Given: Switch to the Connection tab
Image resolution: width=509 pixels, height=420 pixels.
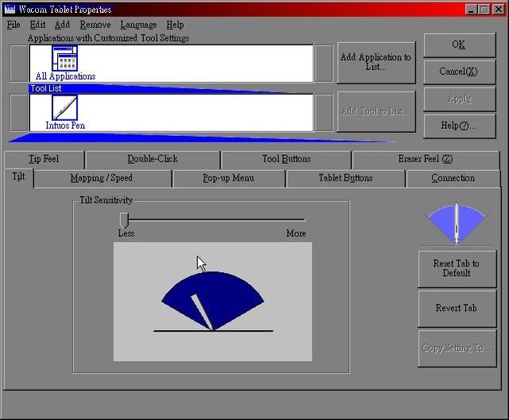Looking at the screenshot, I should [453, 178].
